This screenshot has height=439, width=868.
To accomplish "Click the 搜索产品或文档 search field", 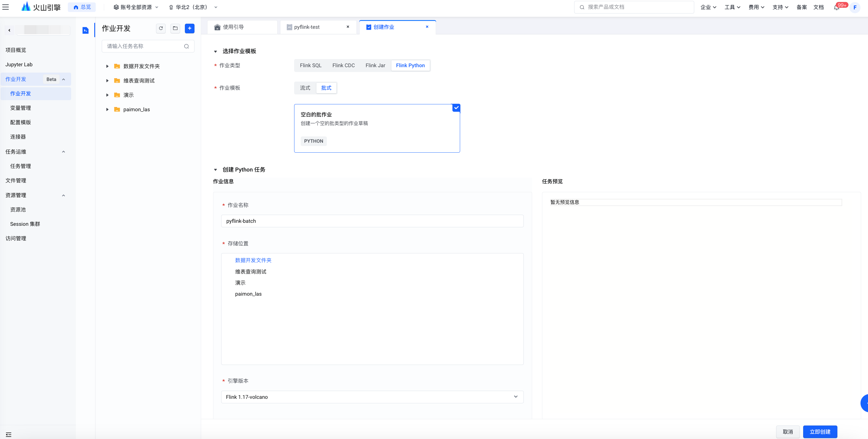I will (634, 7).
